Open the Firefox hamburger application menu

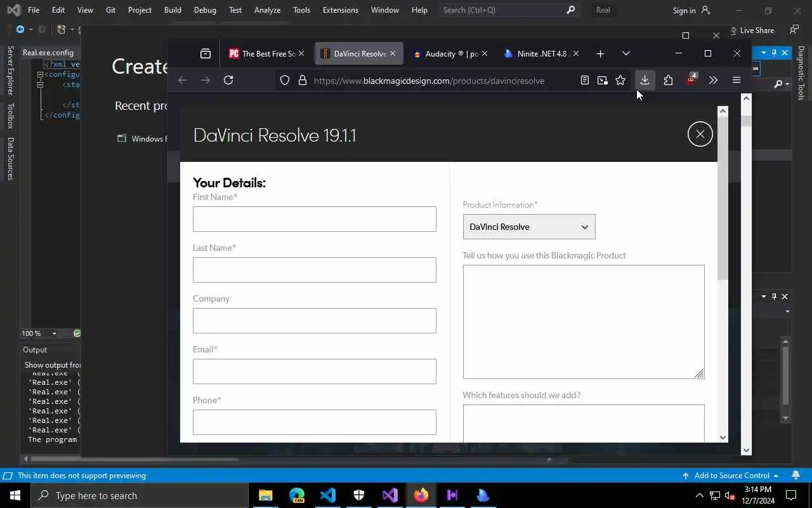tap(737, 80)
